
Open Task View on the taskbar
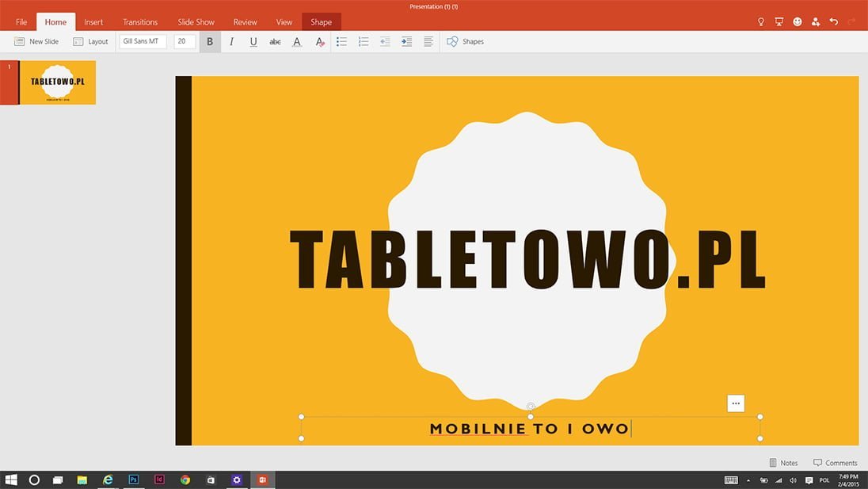coord(58,480)
